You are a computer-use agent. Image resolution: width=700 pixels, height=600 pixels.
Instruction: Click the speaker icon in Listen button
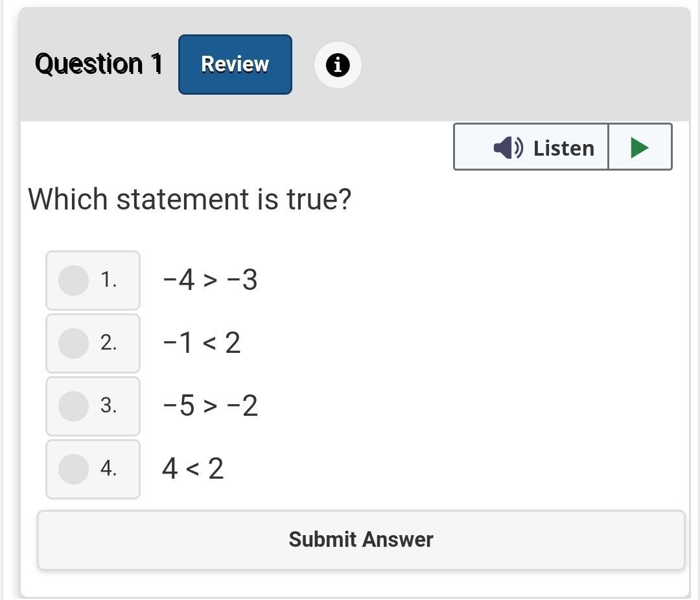[x=508, y=148]
